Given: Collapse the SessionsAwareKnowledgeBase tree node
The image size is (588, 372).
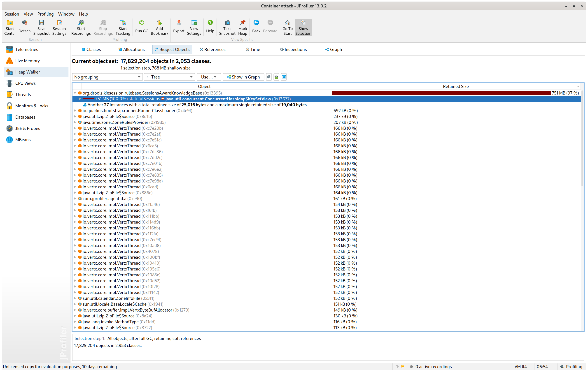Looking at the screenshot, I should 75,93.
